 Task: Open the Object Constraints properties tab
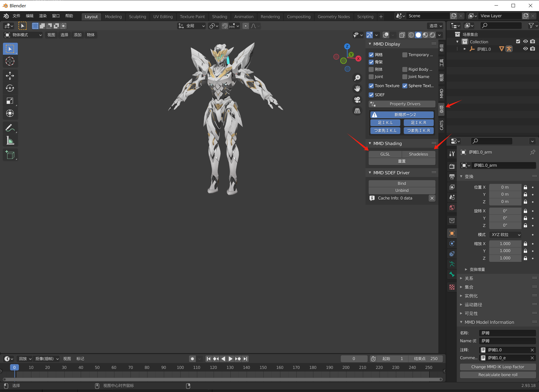tap(452, 254)
